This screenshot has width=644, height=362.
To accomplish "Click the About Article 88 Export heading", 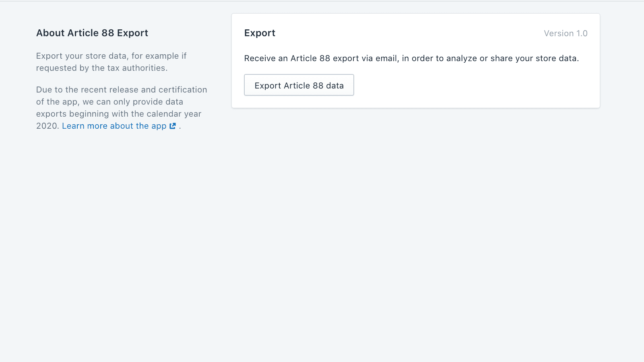I will [x=92, y=33].
